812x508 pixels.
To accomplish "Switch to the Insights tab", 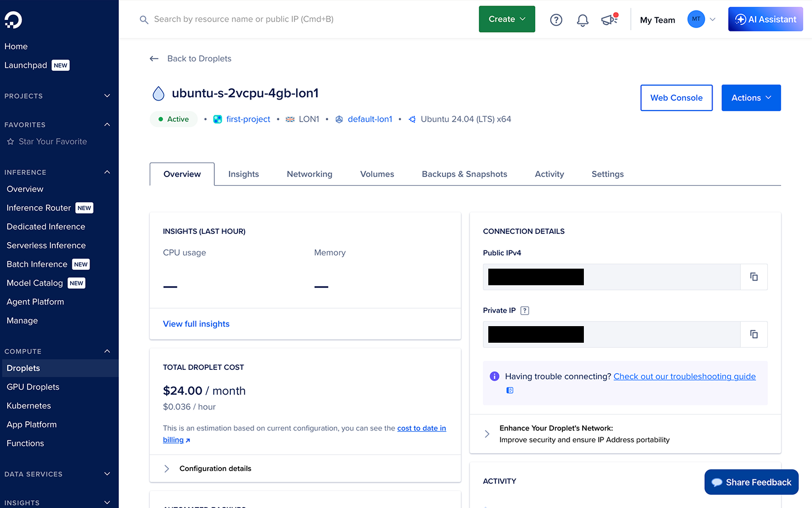I will (244, 174).
